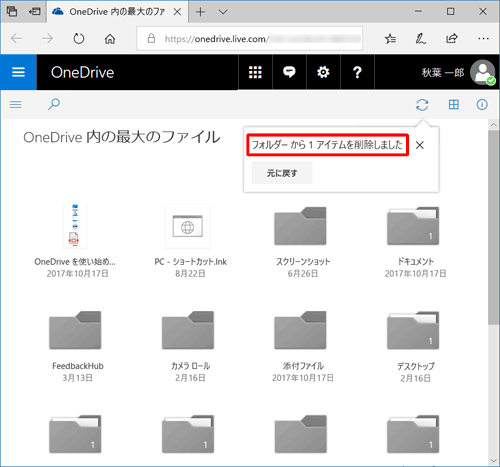
Task: Click scrollbar up arrow
Action: click(494, 125)
